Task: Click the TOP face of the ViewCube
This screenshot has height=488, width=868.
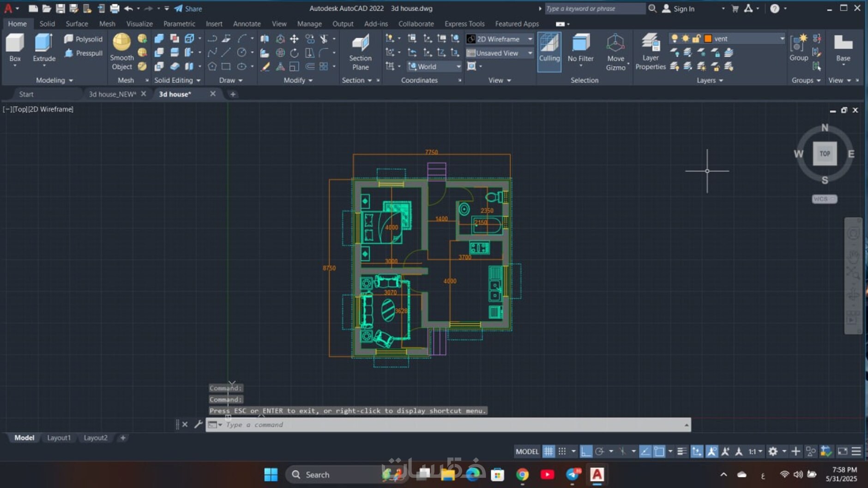Action: pyautogui.click(x=825, y=154)
